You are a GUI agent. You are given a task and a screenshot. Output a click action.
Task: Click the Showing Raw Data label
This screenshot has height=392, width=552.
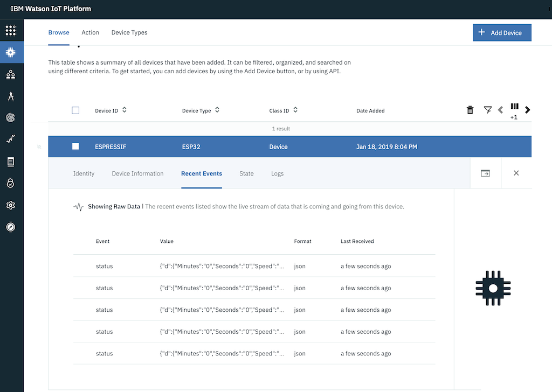pyautogui.click(x=114, y=207)
